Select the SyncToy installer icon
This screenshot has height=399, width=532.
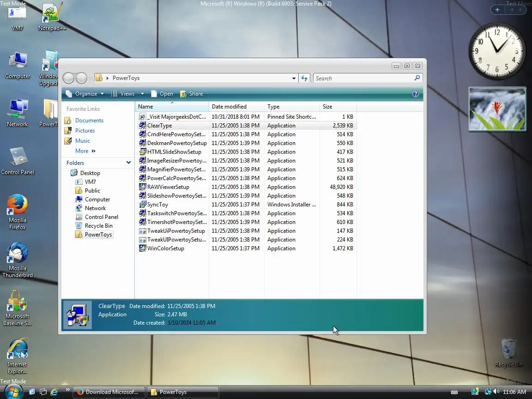tap(143, 205)
